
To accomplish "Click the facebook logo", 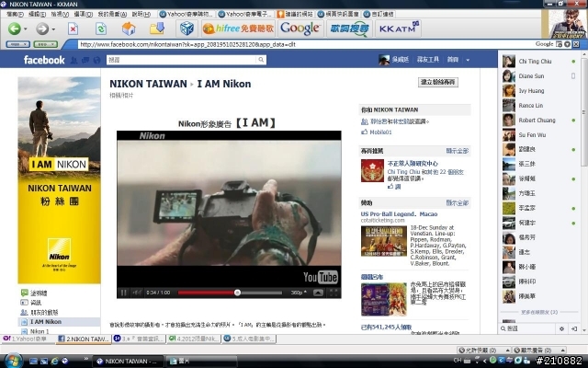I will [44, 60].
